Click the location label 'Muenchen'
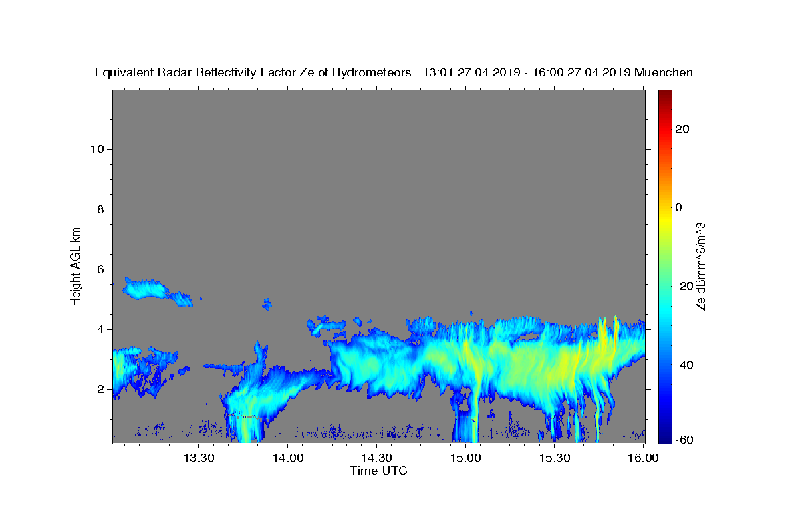The width and height of the screenshot is (798, 532). point(664,72)
